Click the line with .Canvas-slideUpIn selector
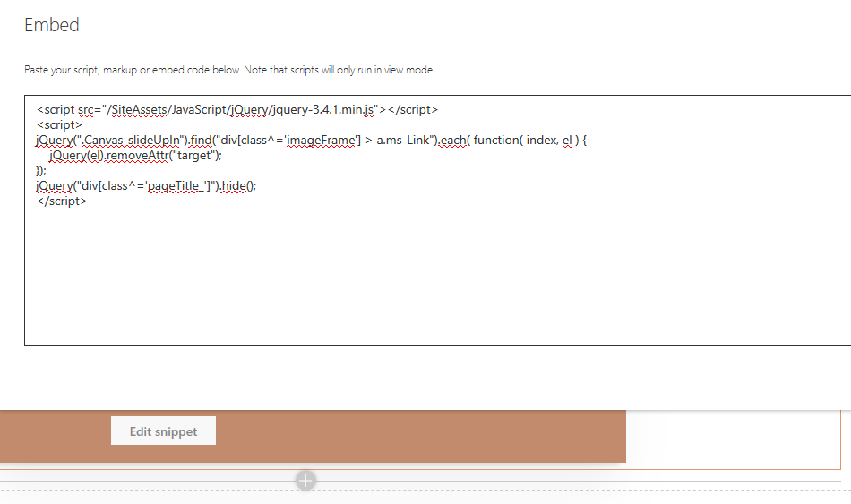This screenshot has height=504, width=851. pos(311,140)
